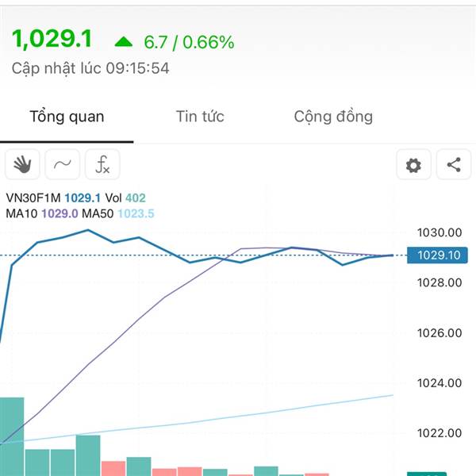Select the Tổng quan tab

point(67,117)
